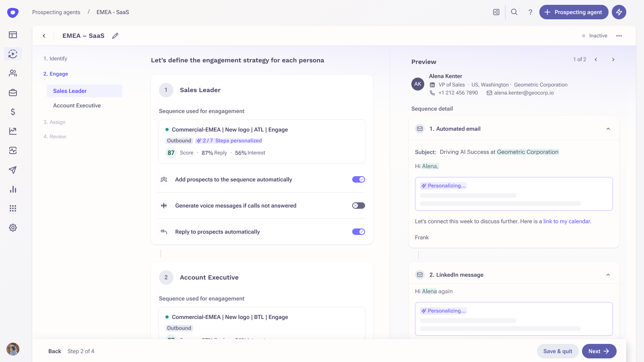
Task: Open the dollar deals sidebar icon
Action: pyautogui.click(x=13, y=112)
